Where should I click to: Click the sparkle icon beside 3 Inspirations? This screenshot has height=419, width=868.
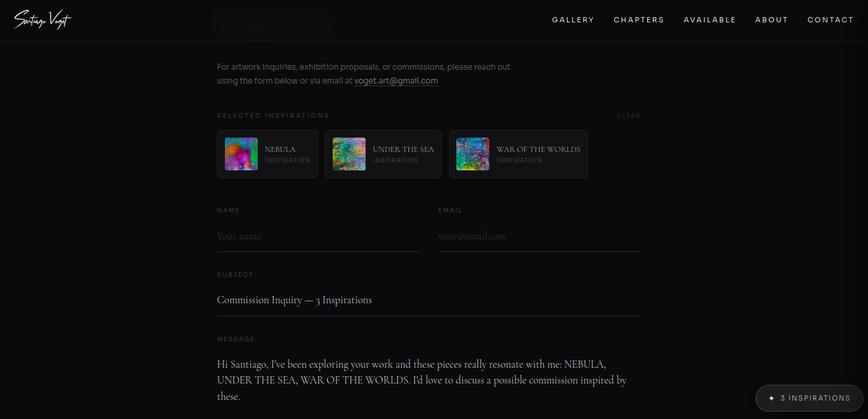pos(771,398)
